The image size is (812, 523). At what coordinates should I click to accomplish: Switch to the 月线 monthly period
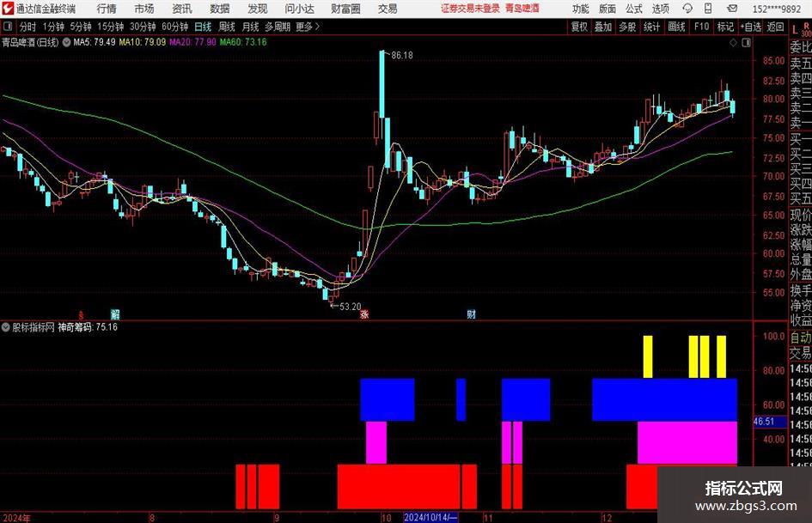click(251, 27)
